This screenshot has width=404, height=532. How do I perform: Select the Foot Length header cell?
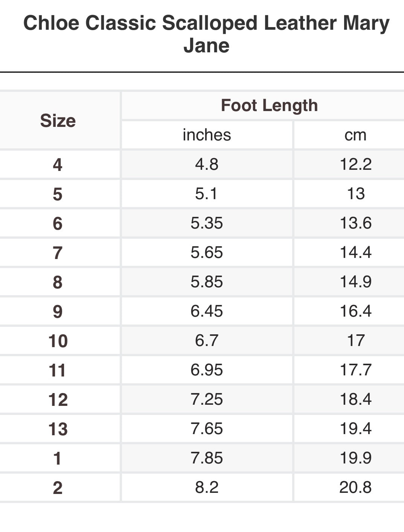click(x=269, y=105)
